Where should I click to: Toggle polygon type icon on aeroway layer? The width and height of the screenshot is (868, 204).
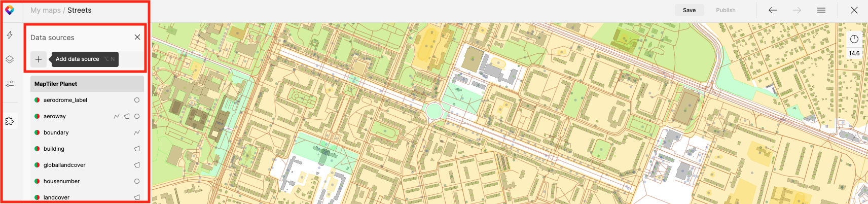(127, 116)
